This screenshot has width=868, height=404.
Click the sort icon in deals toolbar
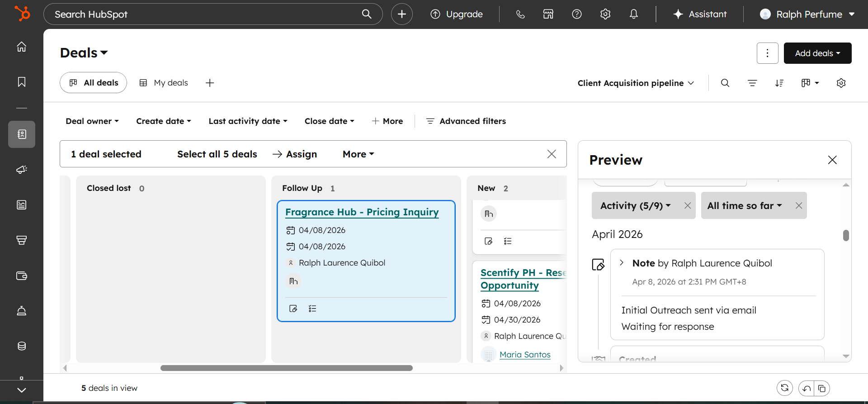click(x=779, y=83)
